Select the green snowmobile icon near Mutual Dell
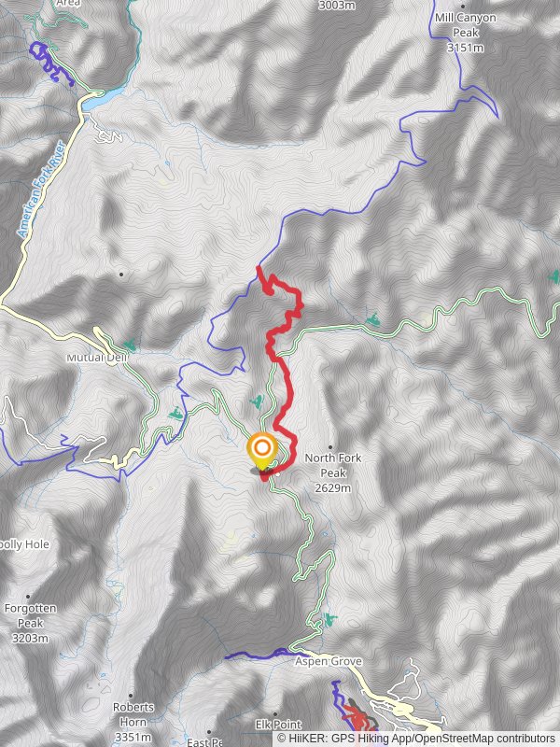The image size is (560, 747). coord(129,345)
